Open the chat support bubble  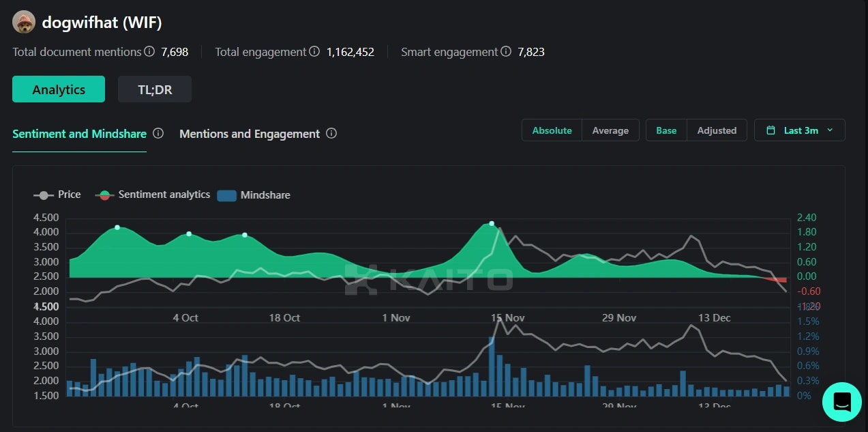(841, 402)
